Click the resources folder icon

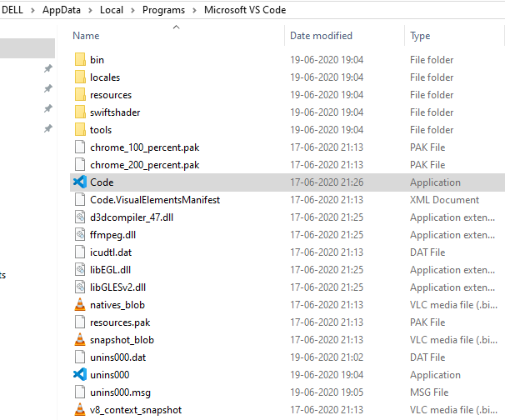(x=80, y=95)
